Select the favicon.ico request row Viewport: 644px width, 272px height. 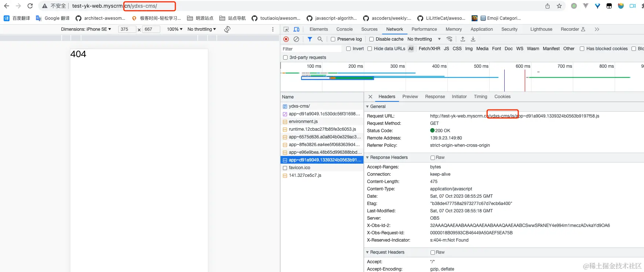[322, 168]
